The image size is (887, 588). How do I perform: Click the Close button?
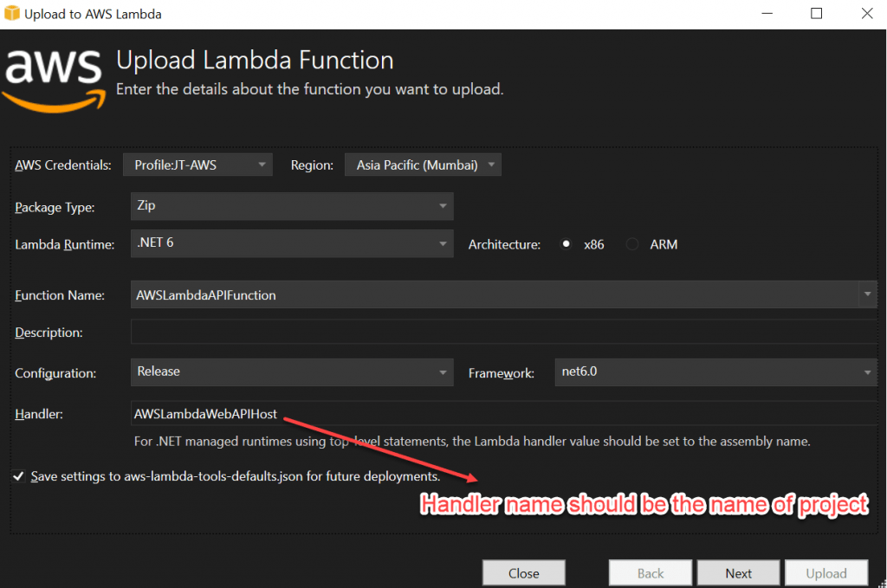click(x=524, y=573)
